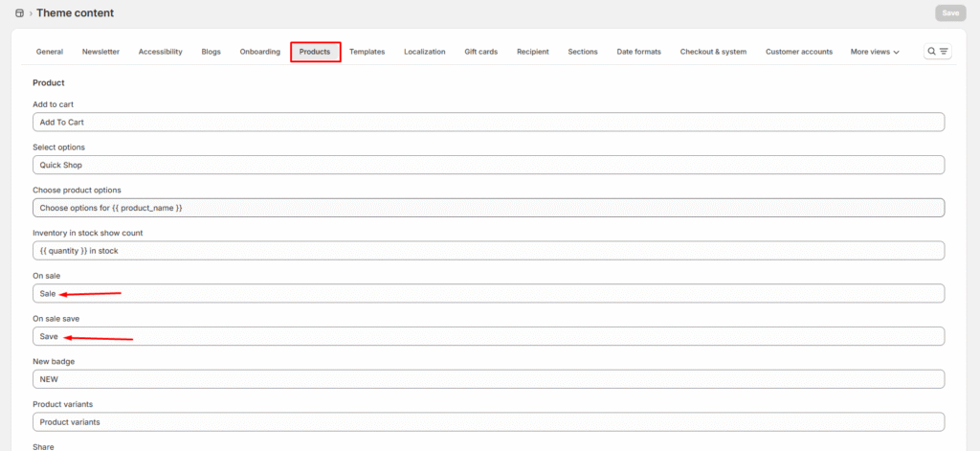Switch to the General tab
Image resolution: width=980 pixels, height=451 pixels.
(50, 52)
